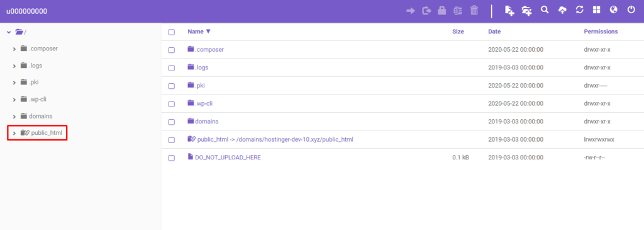This screenshot has height=230, width=644.
Task: Check the DO_NOT_UPLOAD_HERE row checkbox
Action: [x=171, y=158]
